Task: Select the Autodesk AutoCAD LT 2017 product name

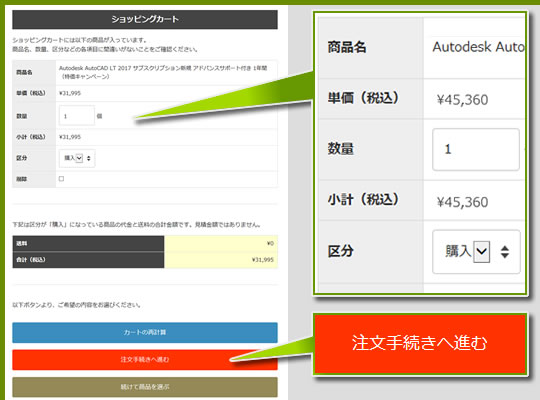Action: pyautogui.click(x=163, y=72)
